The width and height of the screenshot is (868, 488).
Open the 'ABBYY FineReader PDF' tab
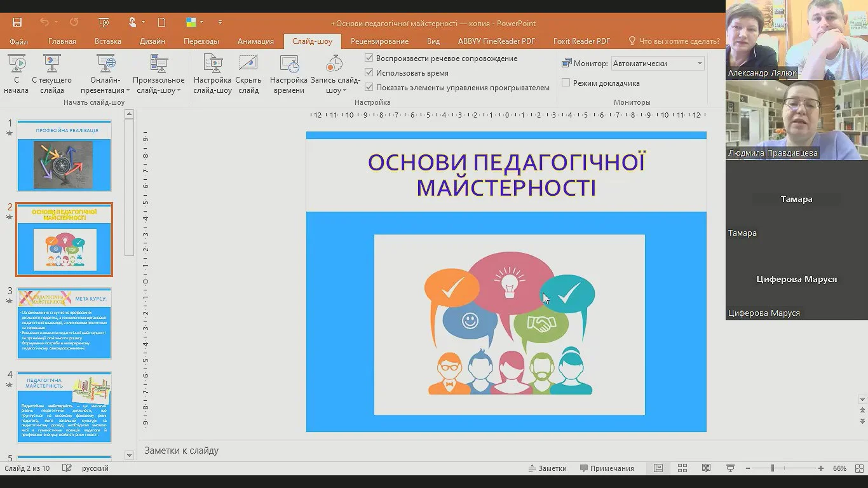click(496, 41)
